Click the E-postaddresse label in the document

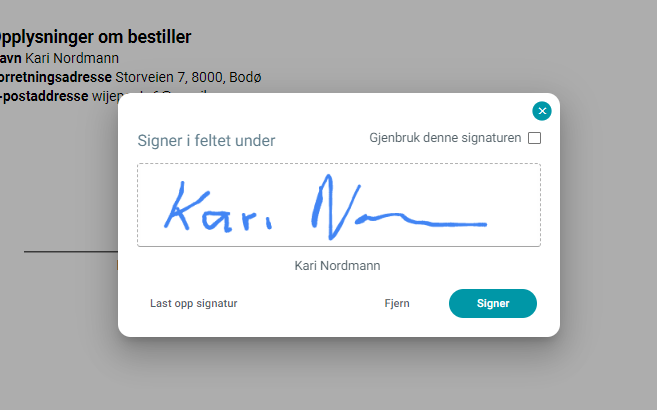pos(44,96)
